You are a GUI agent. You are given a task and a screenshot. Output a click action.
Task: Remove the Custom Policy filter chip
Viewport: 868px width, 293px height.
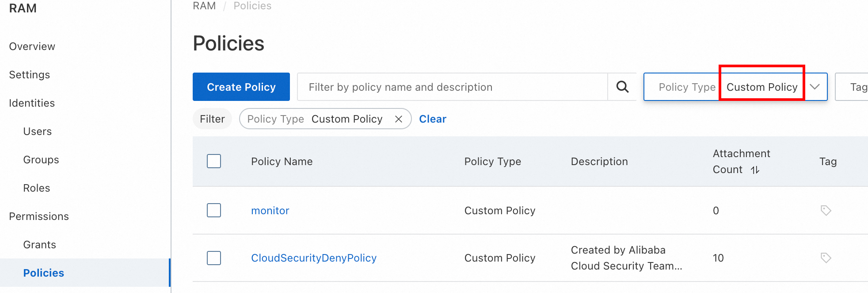pos(398,119)
